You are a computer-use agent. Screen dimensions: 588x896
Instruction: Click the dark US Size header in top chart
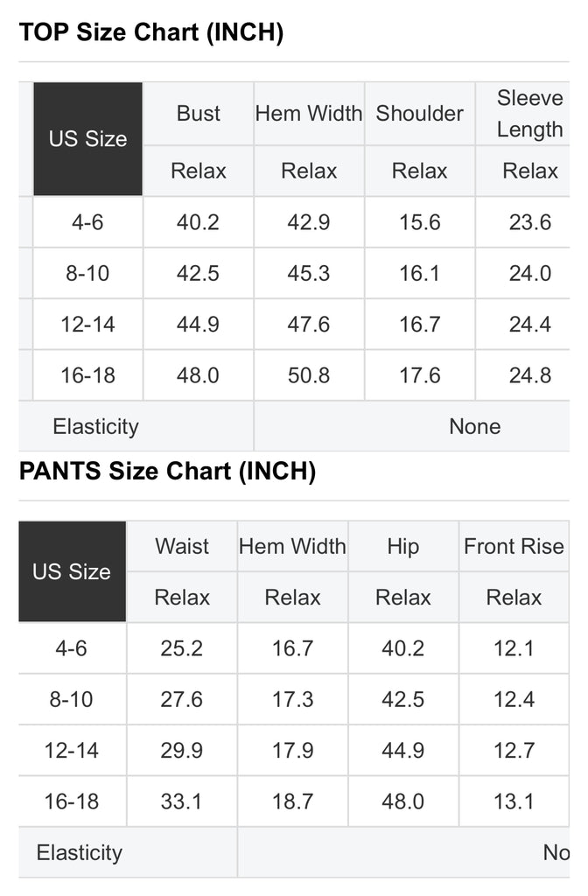(87, 139)
